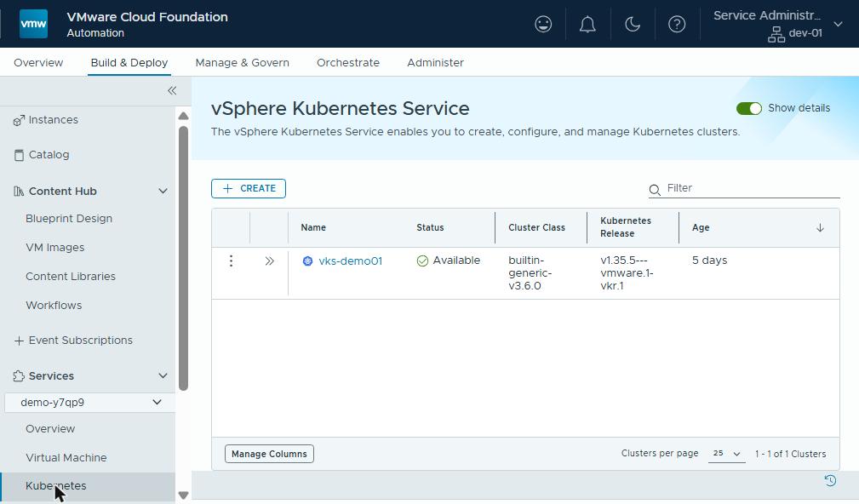
Task: Click the Available status check icon
Action: [x=422, y=261]
